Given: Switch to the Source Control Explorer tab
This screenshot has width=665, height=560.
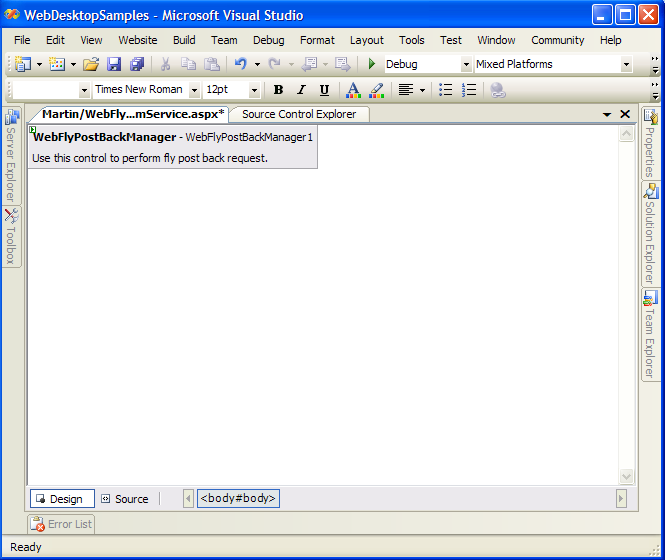Looking at the screenshot, I should [x=299, y=114].
